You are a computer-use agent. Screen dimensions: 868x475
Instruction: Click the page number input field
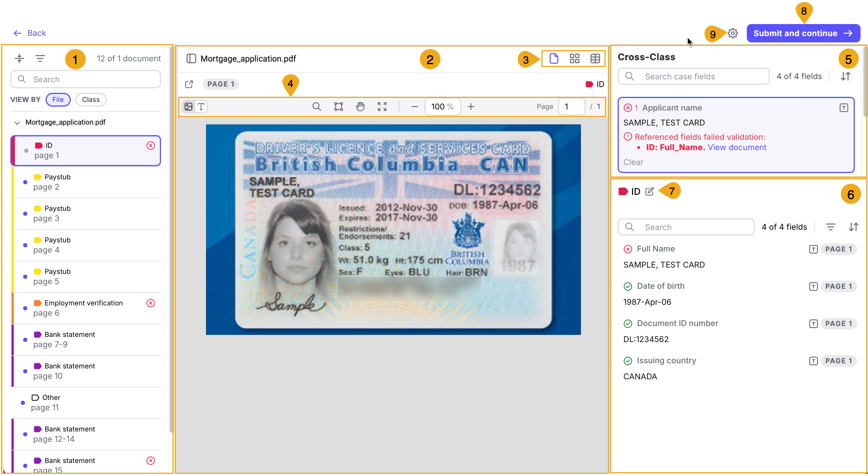(x=572, y=107)
